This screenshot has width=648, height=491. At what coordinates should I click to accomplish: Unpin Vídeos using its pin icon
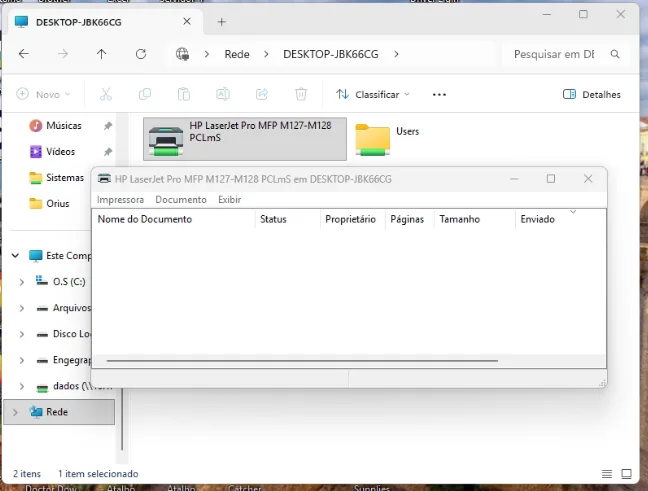coord(108,152)
